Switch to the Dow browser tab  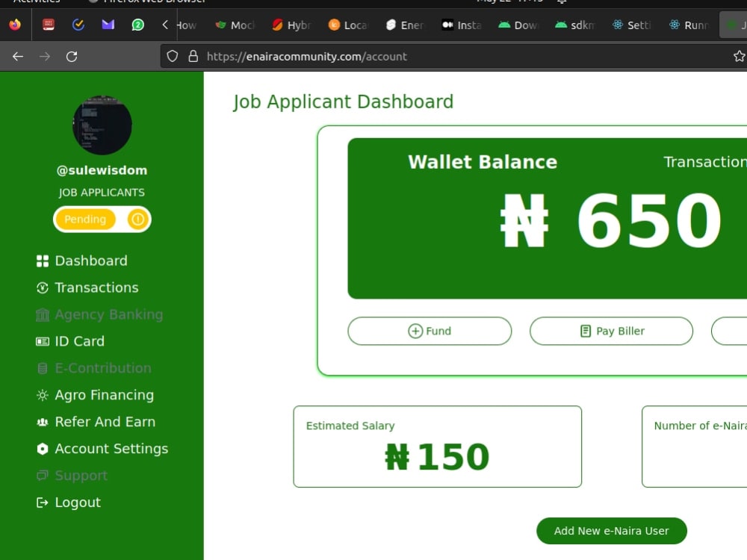tap(518, 25)
